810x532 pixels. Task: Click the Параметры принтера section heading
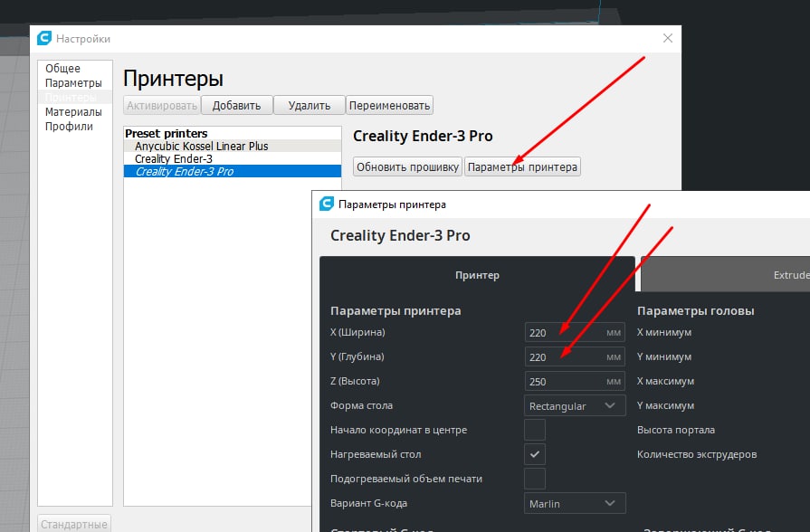point(395,311)
